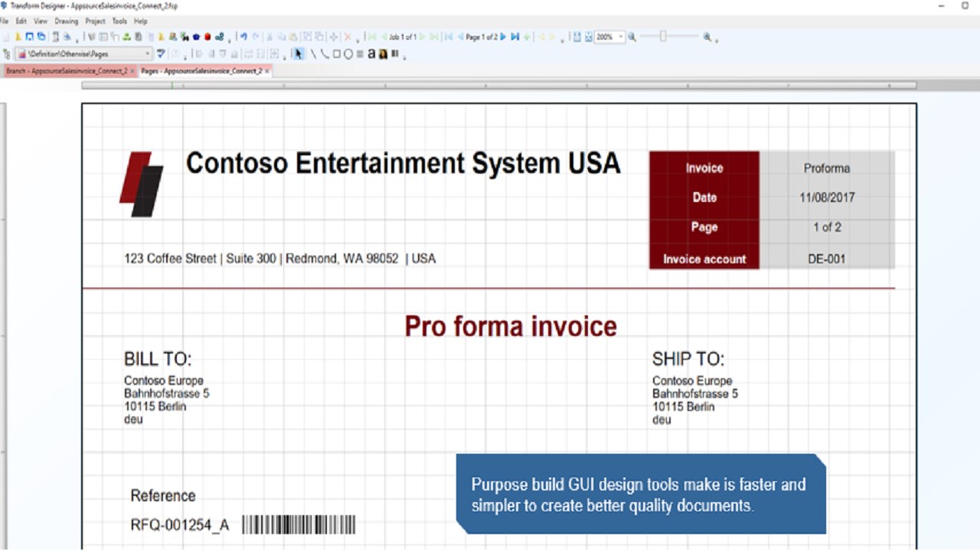The image size is (980, 551).
Task: Click 'Bahnhofstrasse 5' under BILL TO
Action: [166, 393]
